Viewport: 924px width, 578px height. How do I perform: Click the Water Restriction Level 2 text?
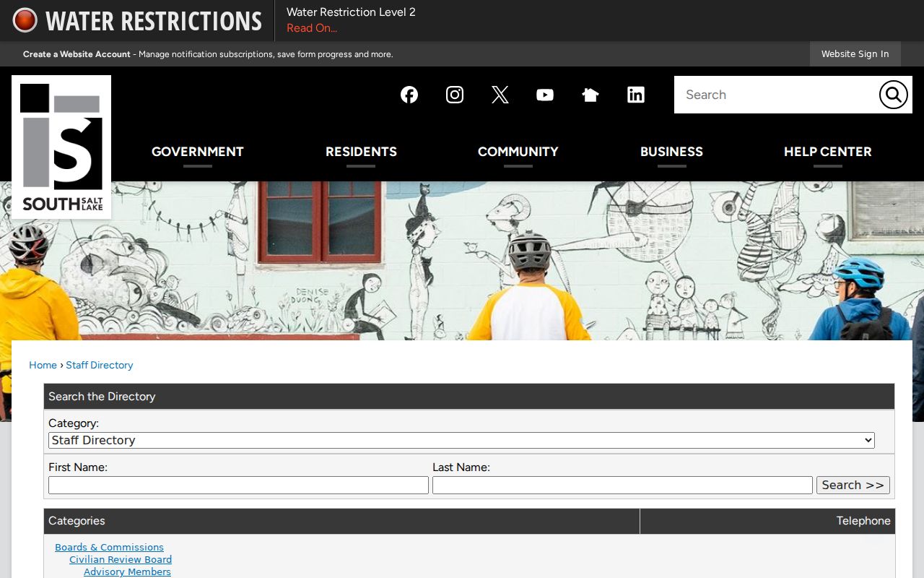click(351, 12)
